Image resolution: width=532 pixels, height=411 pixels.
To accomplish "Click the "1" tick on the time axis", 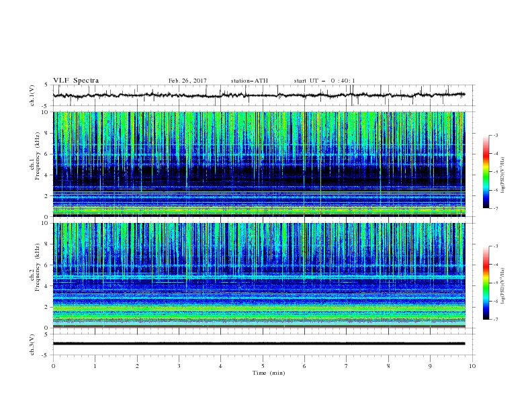I will click(x=95, y=366).
